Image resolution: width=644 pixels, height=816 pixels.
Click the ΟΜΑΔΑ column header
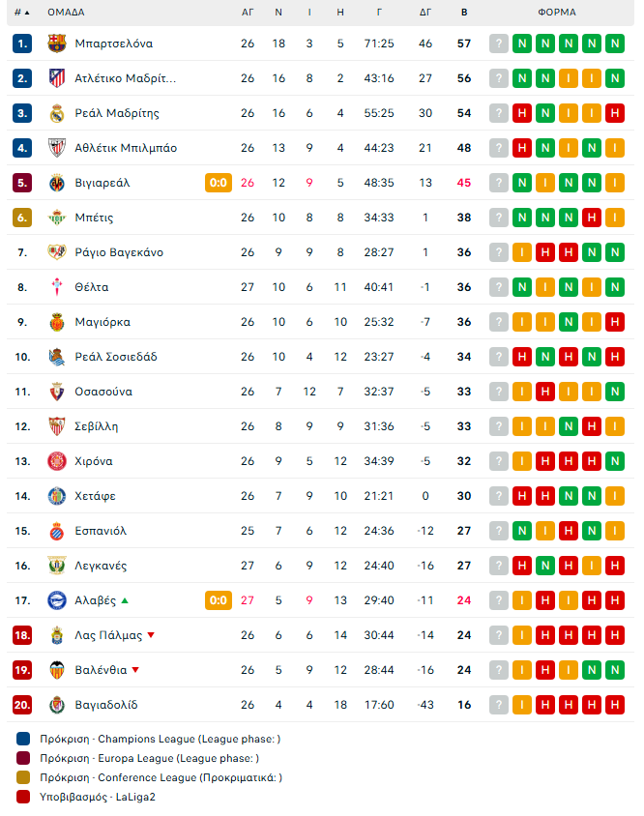click(x=66, y=13)
